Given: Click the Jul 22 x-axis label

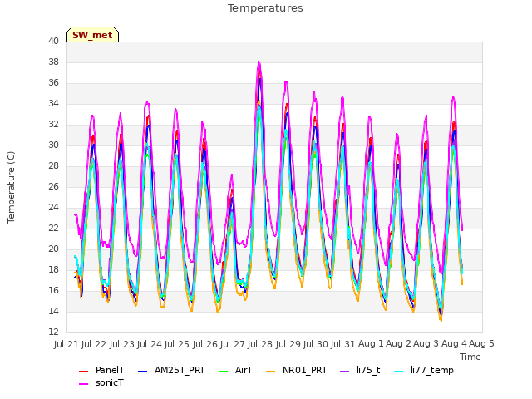Looking at the screenshot, I should tap(94, 344).
